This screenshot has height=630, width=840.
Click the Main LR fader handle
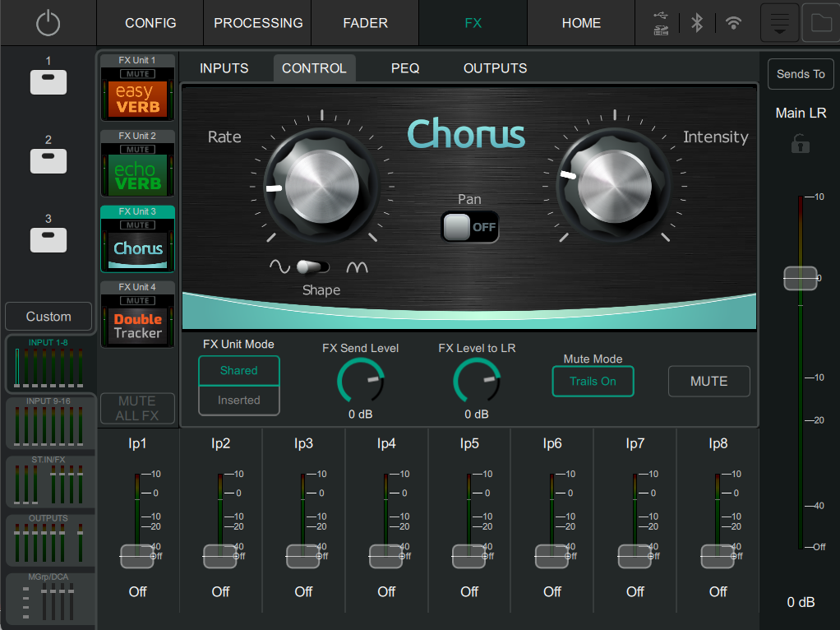801,278
